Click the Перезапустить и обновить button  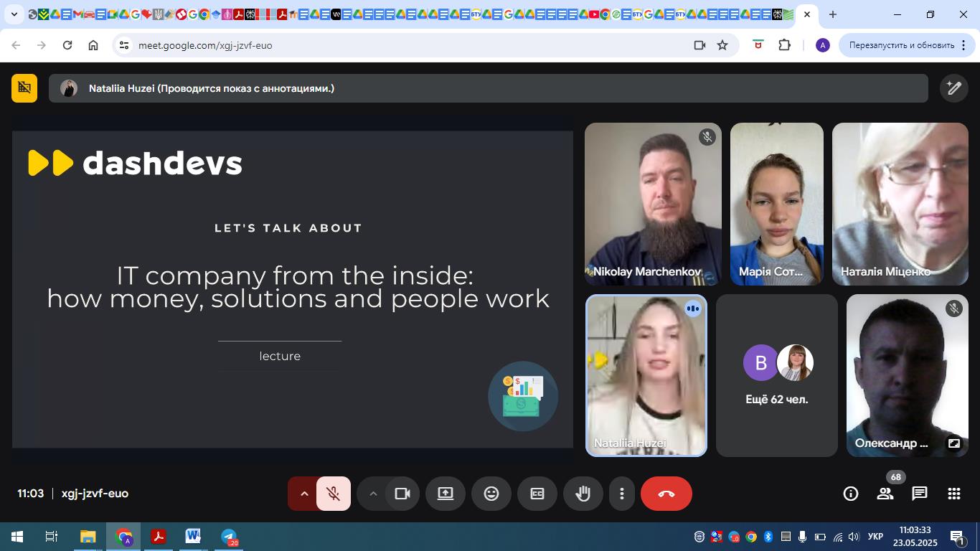901,45
